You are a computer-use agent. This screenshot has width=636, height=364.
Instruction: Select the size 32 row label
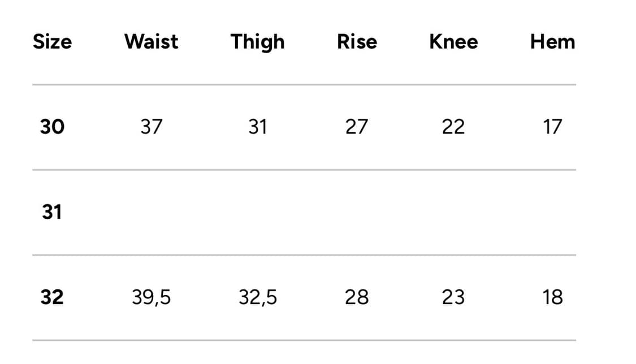point(52,297)
